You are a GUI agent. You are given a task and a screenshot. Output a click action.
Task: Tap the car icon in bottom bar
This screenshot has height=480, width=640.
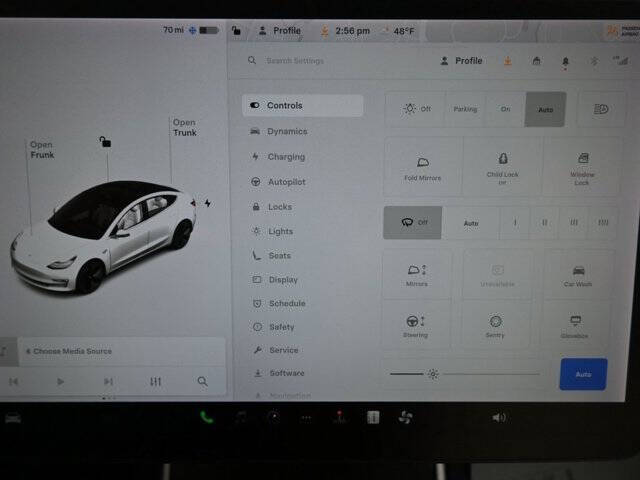tap(13, 418)
